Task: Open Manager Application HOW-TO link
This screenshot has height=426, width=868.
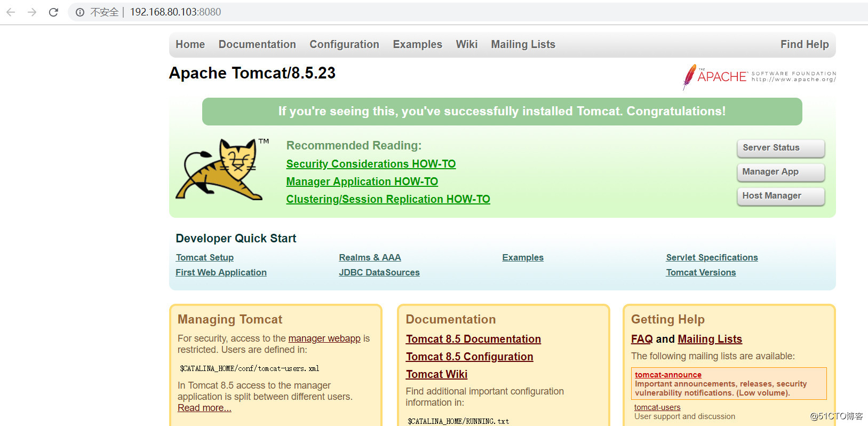Action: click(362, 182)
